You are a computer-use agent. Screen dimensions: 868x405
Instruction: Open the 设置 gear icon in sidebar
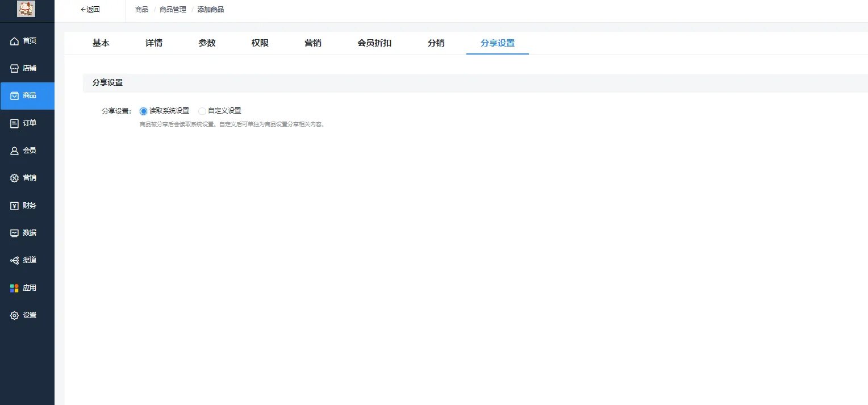15,315
